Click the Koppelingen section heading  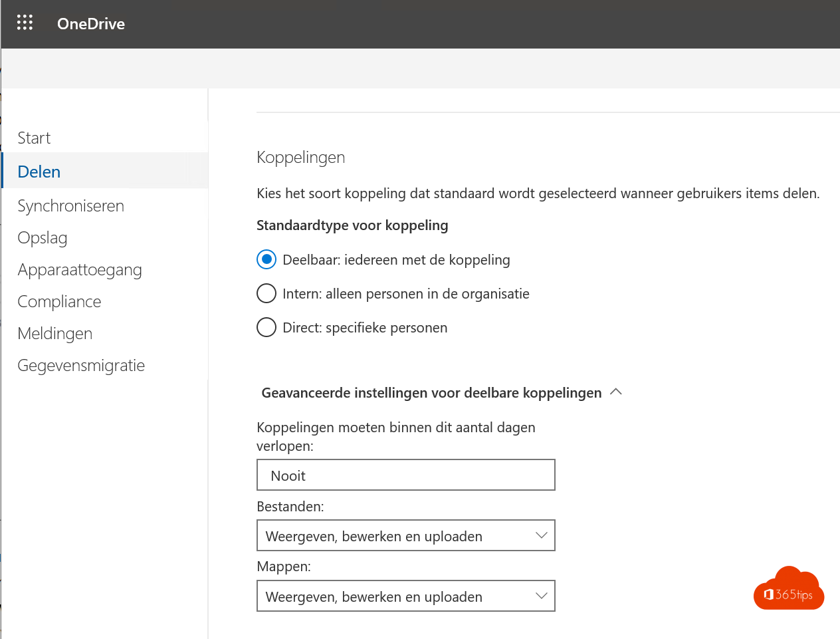pyautogui.click(x=301, y=157)
